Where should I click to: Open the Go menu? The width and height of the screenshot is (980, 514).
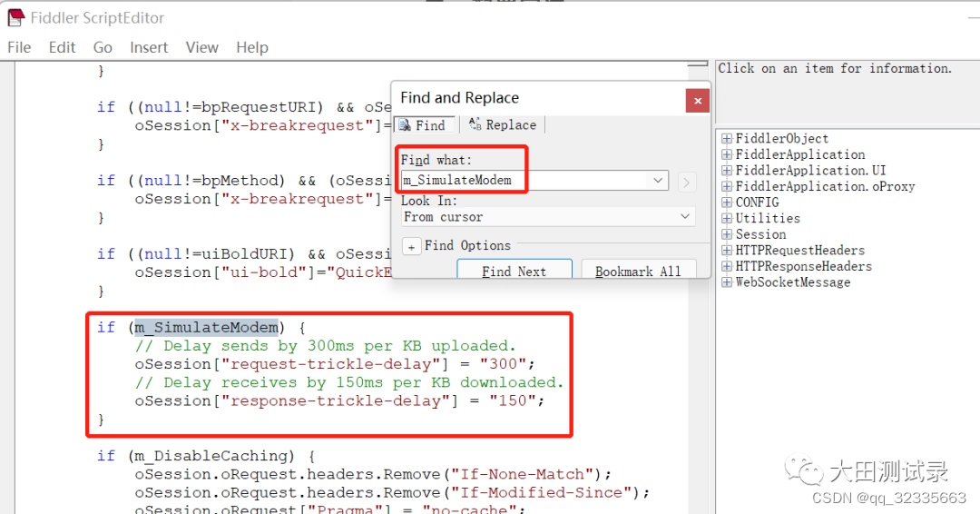pyautogui.click(x=103, y=47)
